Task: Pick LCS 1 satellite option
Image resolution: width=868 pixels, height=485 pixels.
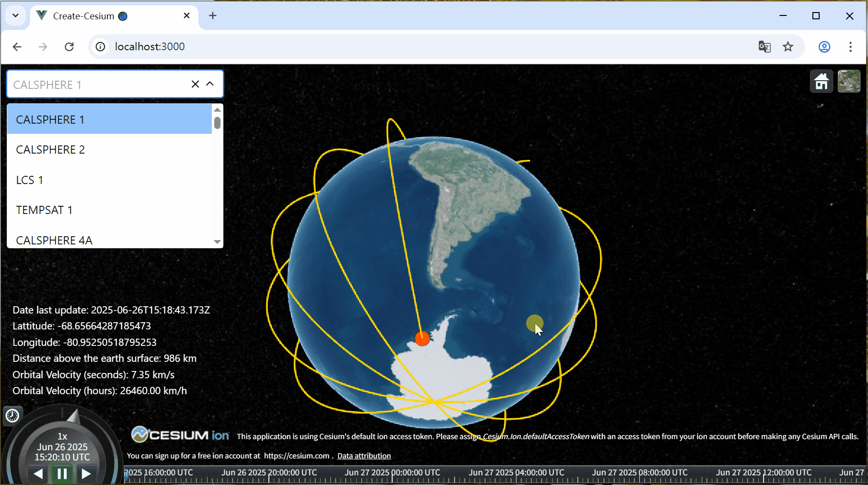Action: (x=109, y=180)
